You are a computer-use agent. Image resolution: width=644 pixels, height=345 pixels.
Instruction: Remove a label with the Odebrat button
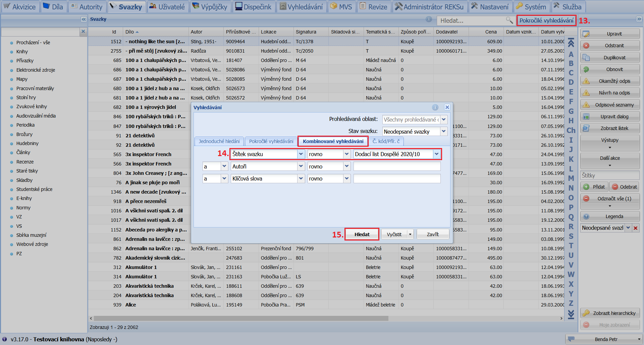coord(624,187)
